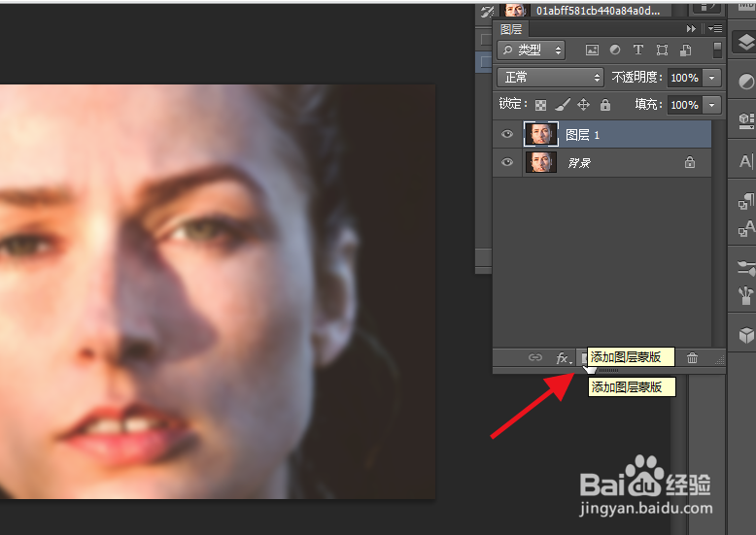Filter layers by smart object icon
Screen dimensions: 756x535
pos(685,50)
